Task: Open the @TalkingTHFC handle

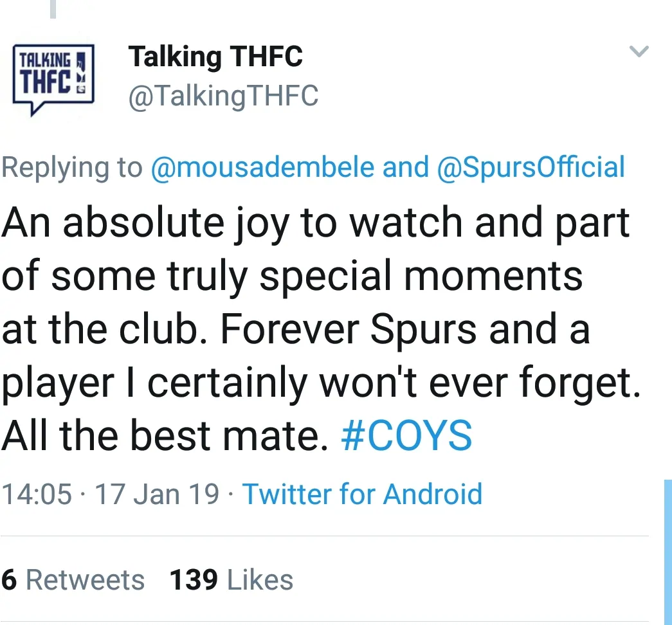Action: pyautogui.click(x=223, y=96)
